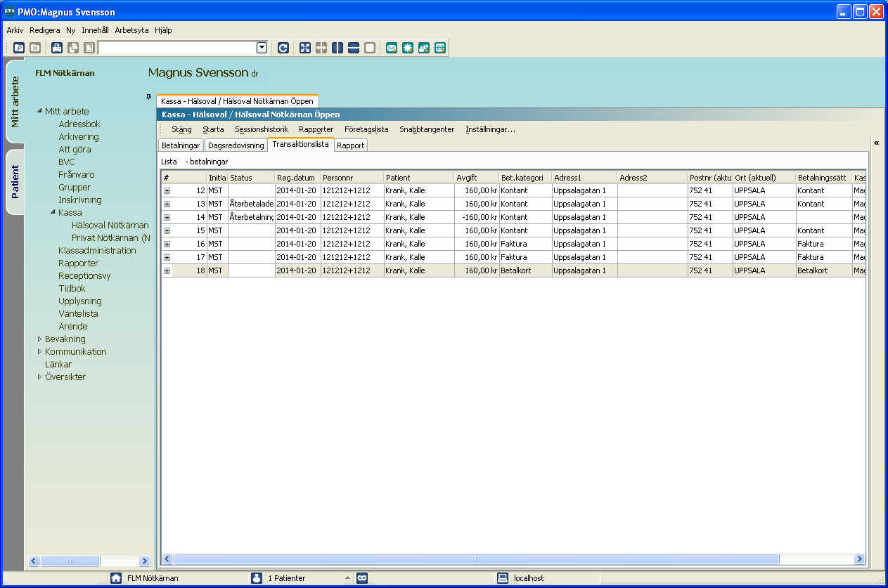Image resolution: width=888 pixels, height=588 pixels.
Task: Click the single-page preview toolbar icon
Action: coord(89,48)
